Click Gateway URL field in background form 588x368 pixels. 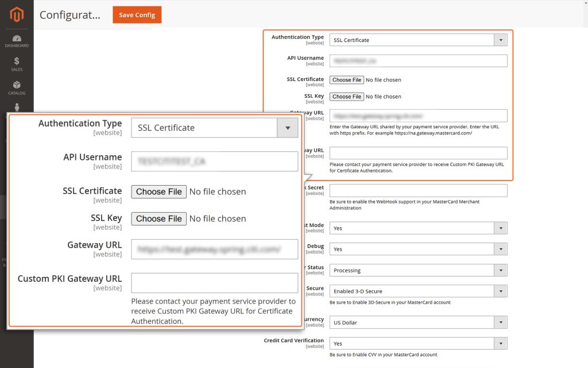pyautogui.click(x=418, y=116)
